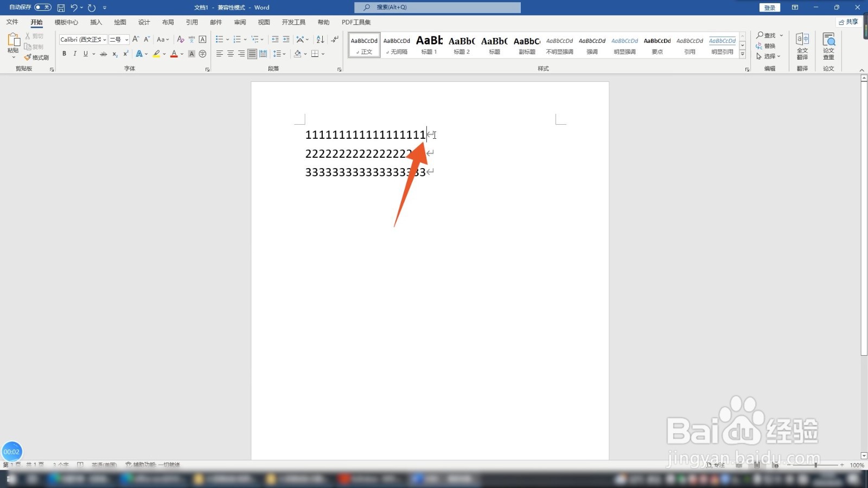
Task: Open the font name dropdown (Calibri)
Action: click(x=105, y=40)
